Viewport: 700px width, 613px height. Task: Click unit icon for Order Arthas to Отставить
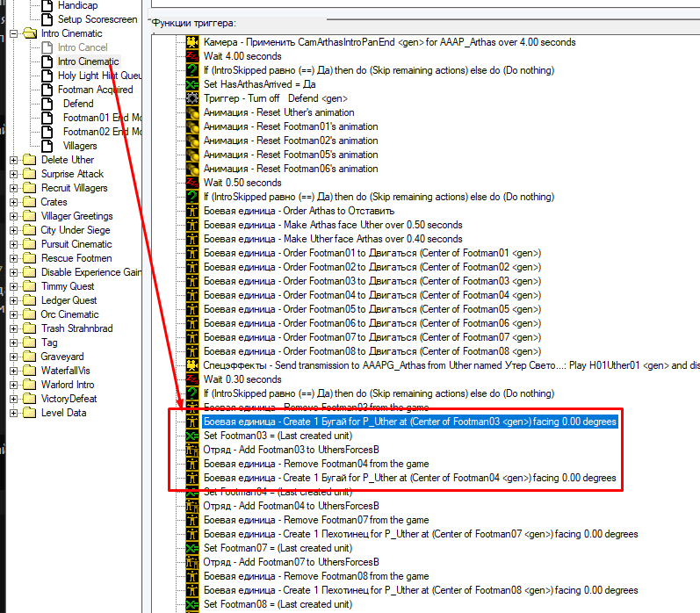192,211
